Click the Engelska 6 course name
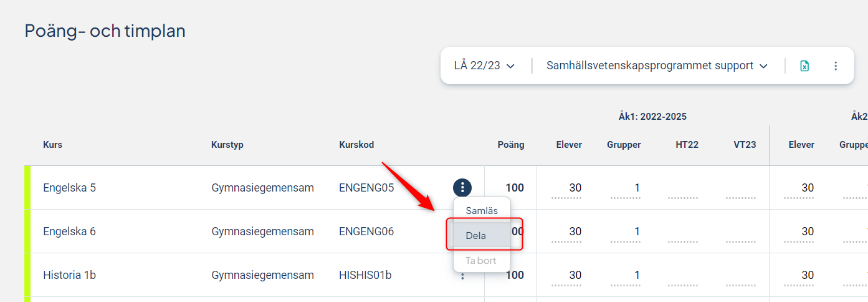868x302 pixels. pos(69,231)
